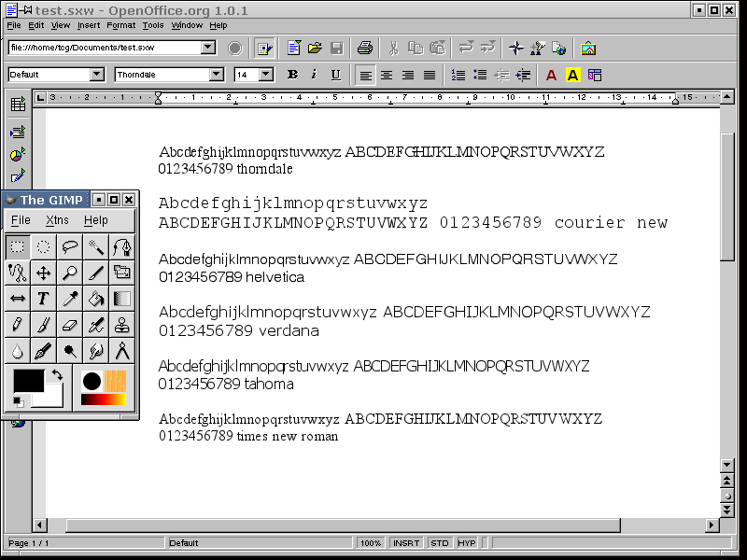Click the file URL input field
The image size is (747, 560).
pos(106,48)
